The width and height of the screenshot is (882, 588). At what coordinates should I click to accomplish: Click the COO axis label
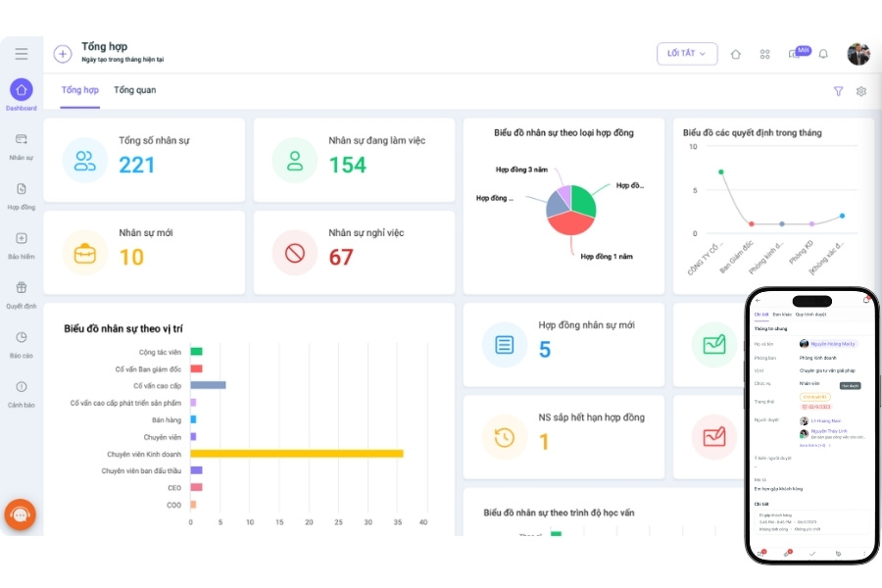tap(173, 505)
